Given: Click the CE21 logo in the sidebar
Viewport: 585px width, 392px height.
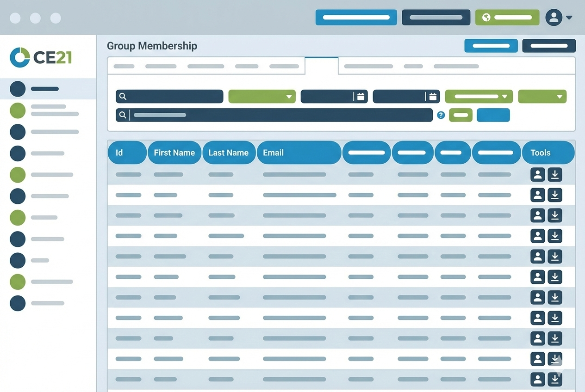Looking at the screenshot, I should pyautogui.click(x=41, y=57).
